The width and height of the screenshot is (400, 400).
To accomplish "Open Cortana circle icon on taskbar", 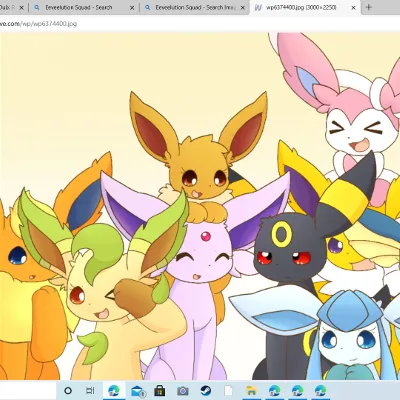I will click(x=68, y=390).
